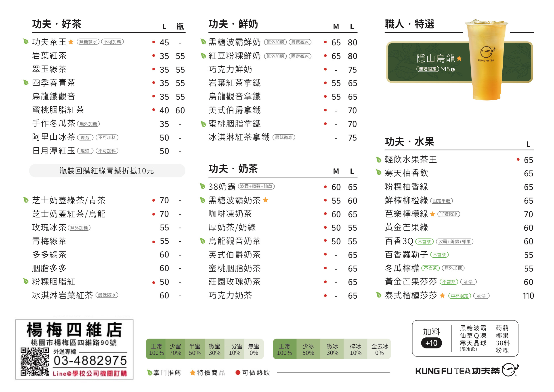
Task: Select the 半蜜 50% sweetness level option
Action: coord(195,349)
